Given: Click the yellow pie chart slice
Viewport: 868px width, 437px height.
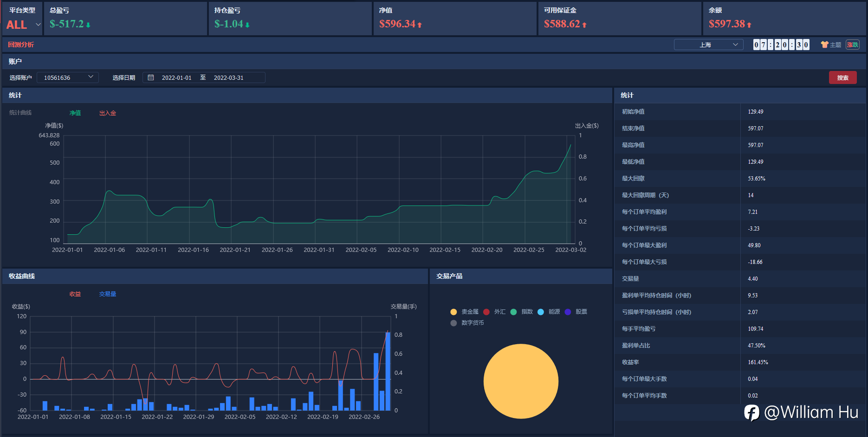Looking at the screenshot, I should click(x=521, y=381).
